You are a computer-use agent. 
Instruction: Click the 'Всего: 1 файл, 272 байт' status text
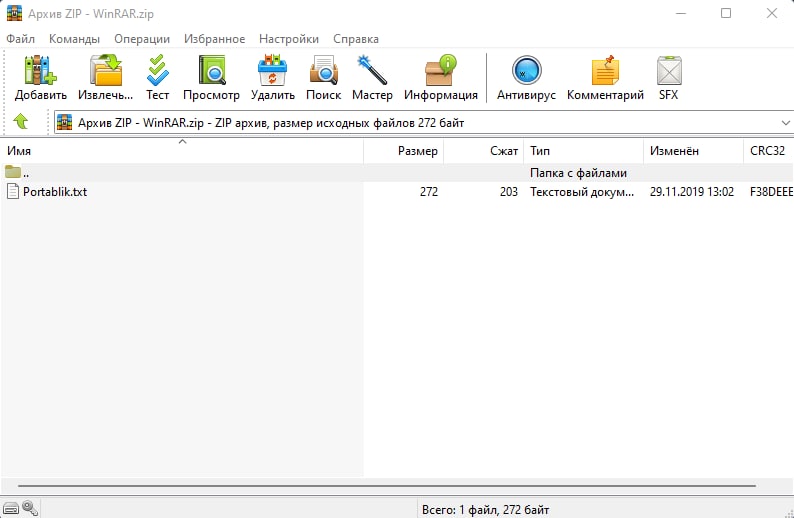coord(485,510)
